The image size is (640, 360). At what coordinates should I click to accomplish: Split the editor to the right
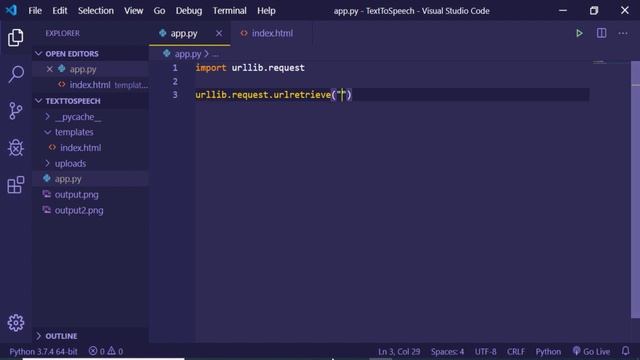coord(601,33)
